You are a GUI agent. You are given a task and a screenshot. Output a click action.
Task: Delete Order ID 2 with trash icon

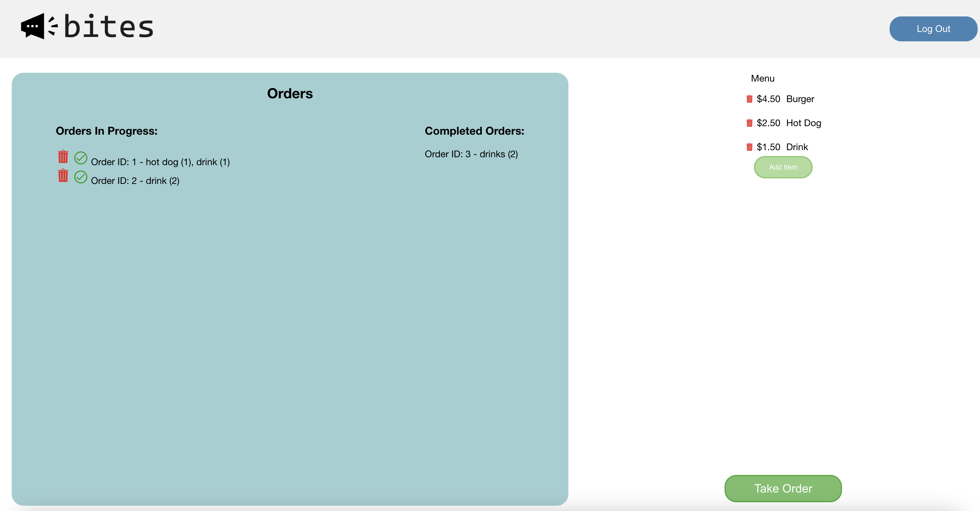point(63,176)
